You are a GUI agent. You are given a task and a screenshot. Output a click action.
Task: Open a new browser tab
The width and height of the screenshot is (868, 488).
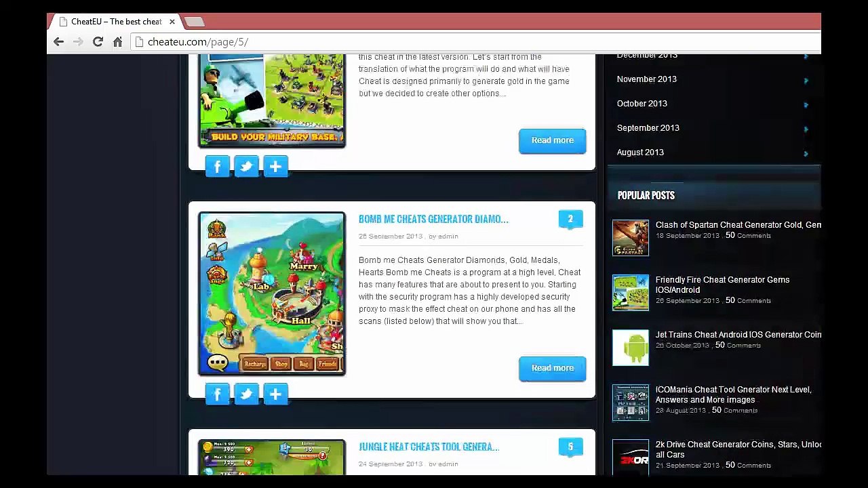194,22
